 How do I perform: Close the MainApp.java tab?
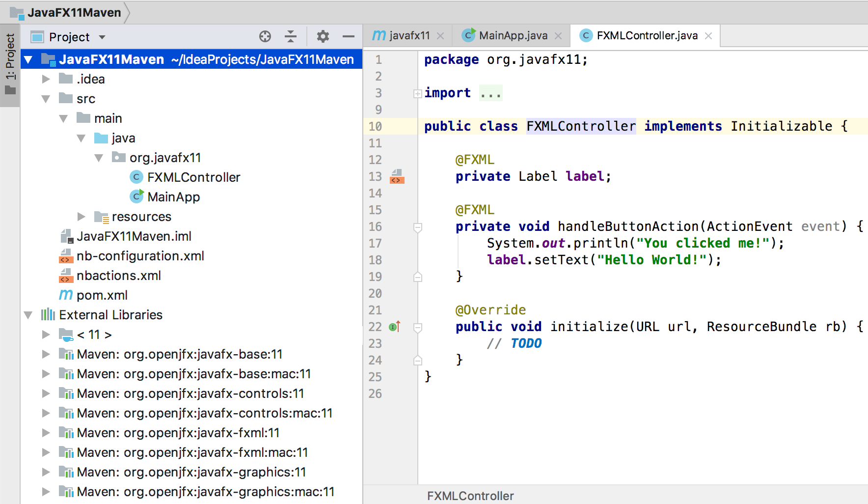point(558,36)
